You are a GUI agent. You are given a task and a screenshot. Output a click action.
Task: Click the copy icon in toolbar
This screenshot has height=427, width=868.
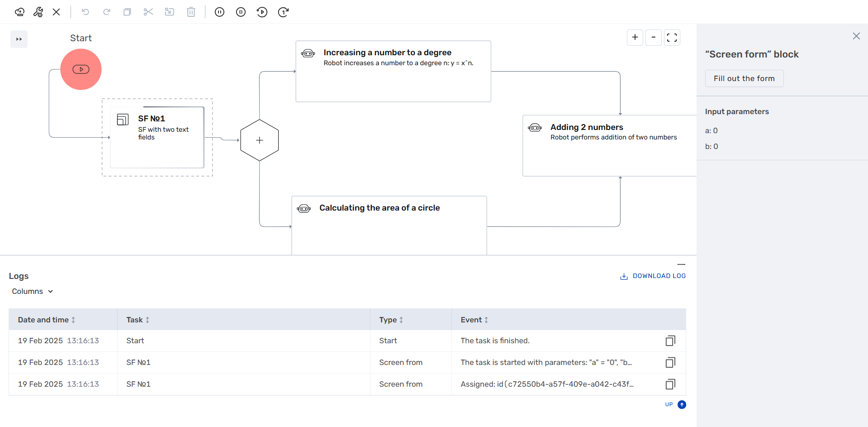coord(127,12)
